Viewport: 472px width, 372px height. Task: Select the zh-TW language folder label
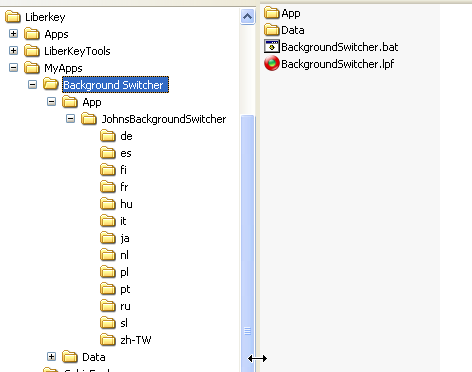click(136, 340)
